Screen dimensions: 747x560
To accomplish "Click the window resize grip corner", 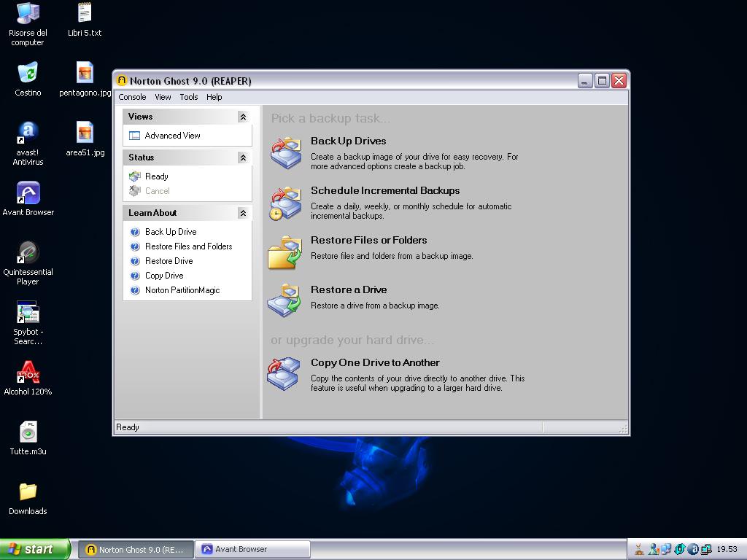I will (623, 429).
